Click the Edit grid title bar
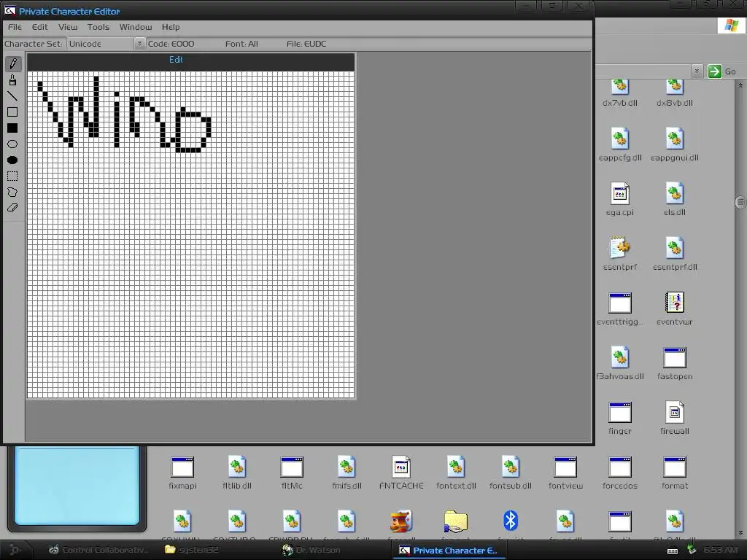The image size is (747, 560). point(190,62)
